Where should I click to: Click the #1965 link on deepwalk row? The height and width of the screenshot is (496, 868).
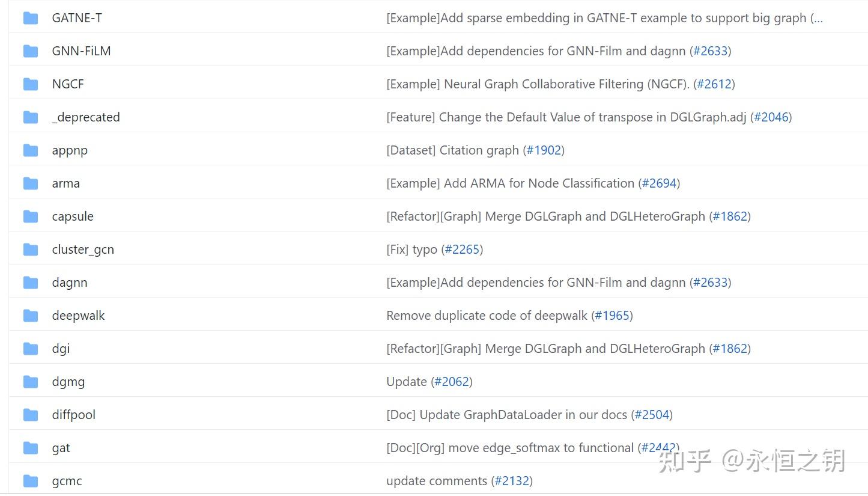[x=612, y=316]
